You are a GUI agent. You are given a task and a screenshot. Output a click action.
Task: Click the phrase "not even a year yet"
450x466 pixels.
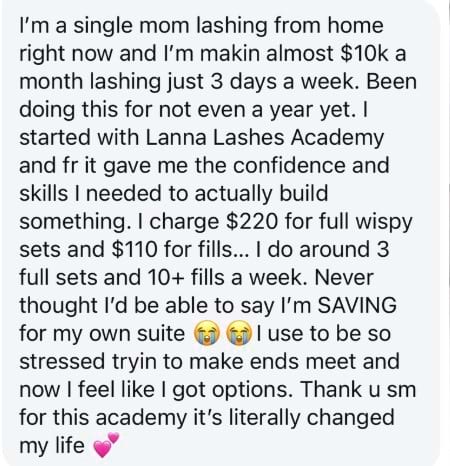[x=256, y=111]
